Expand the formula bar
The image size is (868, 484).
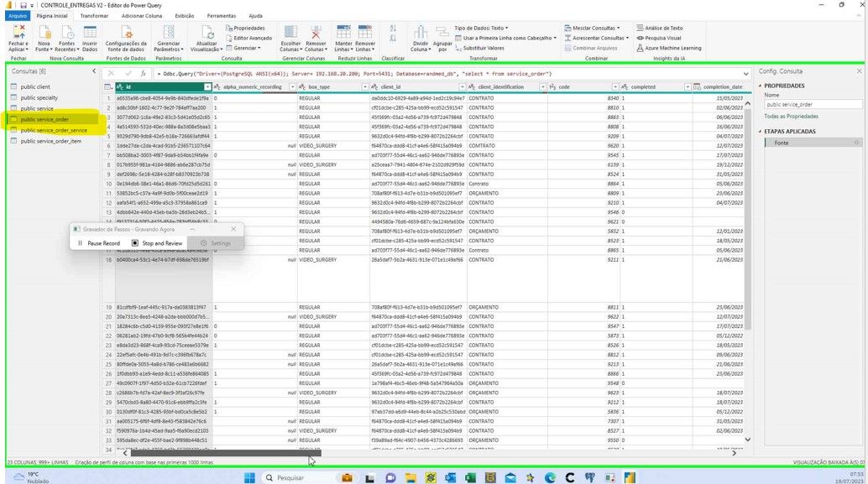(x=745, y=74)
